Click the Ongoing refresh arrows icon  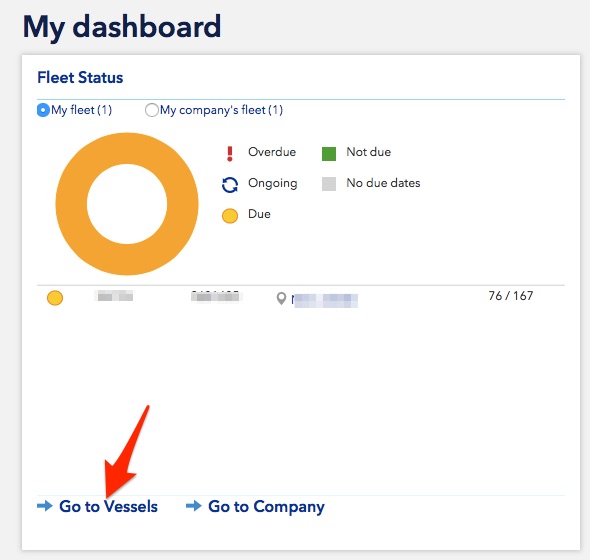coord(230,185)
